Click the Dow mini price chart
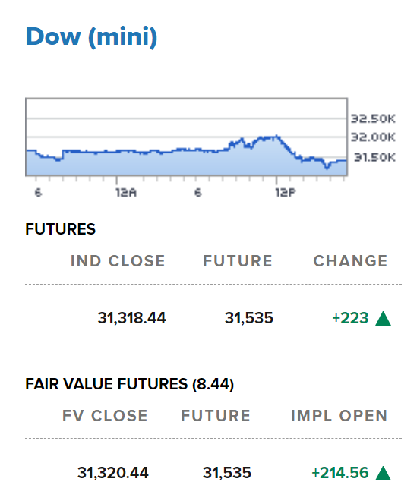 [186, 137]
